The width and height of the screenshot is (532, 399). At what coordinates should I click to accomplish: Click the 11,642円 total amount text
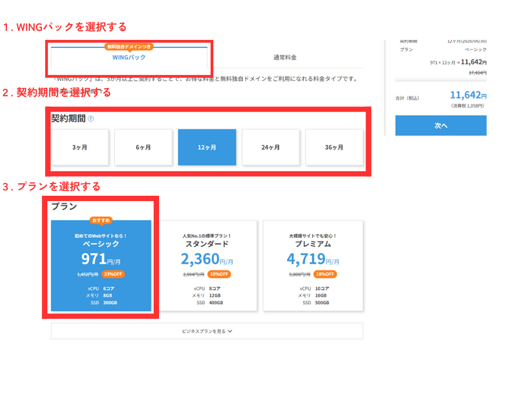[468, 95]
